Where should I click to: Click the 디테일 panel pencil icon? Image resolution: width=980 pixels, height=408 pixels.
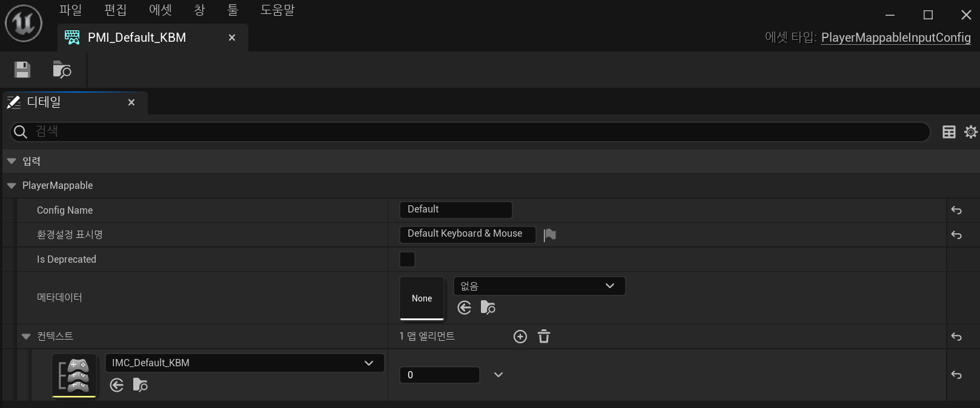(14, 102)
